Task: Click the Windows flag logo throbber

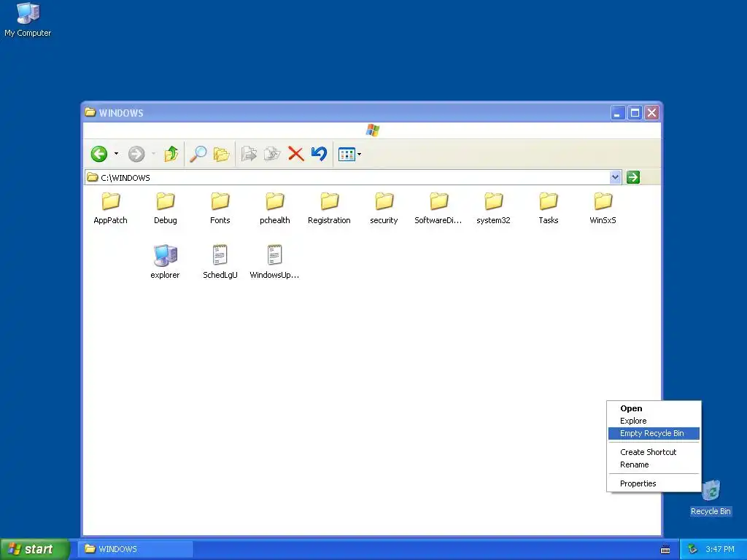Action: pos(373,130)
